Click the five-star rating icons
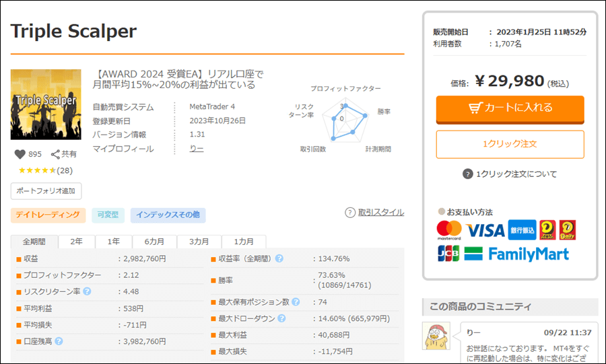Viewport: 606px width, 364px height. pyautogui.click(x=37, y=171)
